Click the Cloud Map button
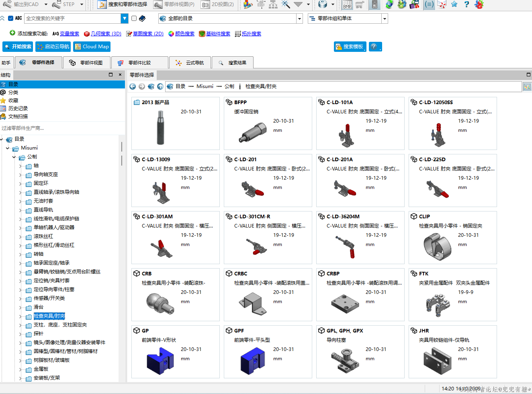Screen dimensions: 532x394 92,47
